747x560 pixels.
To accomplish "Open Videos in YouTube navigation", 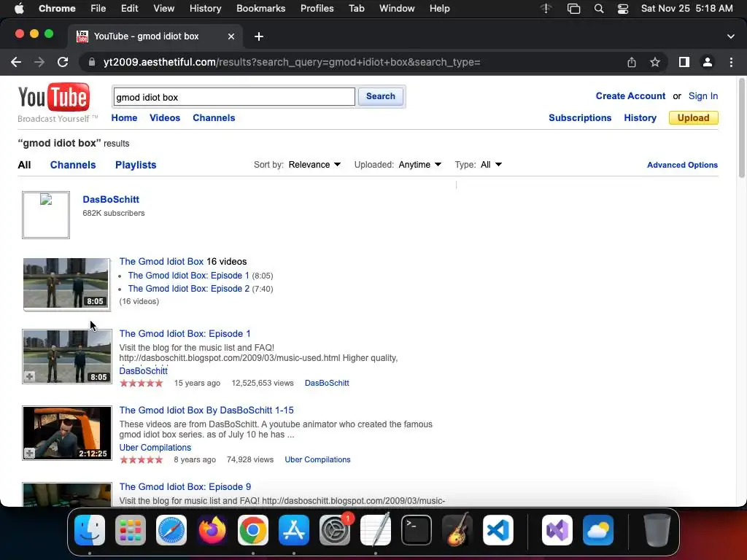I will (165, 117).
